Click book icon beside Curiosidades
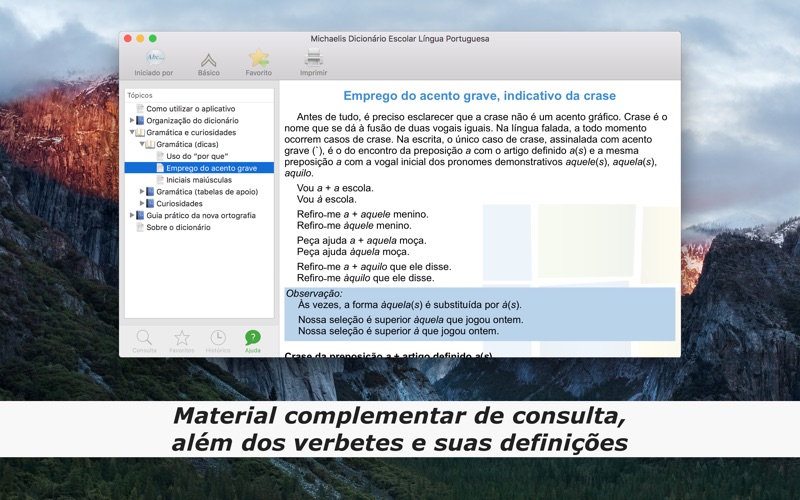The height and width of the screenshot is (500, 800). pos(150,203)
